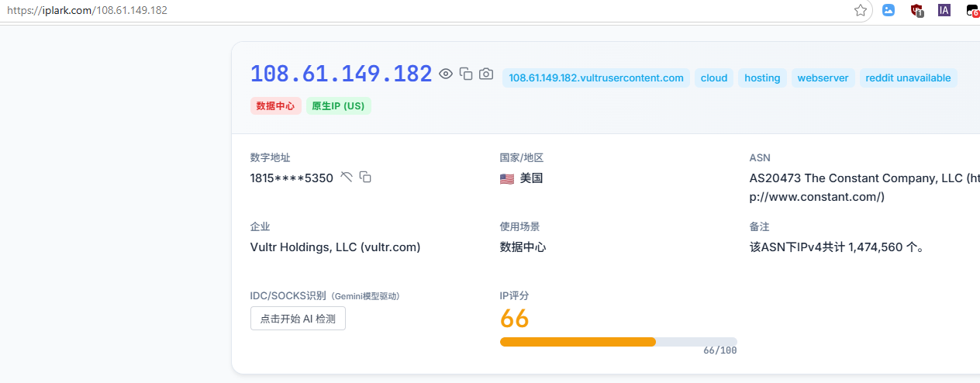Click the reddit unavailable tag
The width and height of the screenshot is (980, 383).
pos(908,78)
